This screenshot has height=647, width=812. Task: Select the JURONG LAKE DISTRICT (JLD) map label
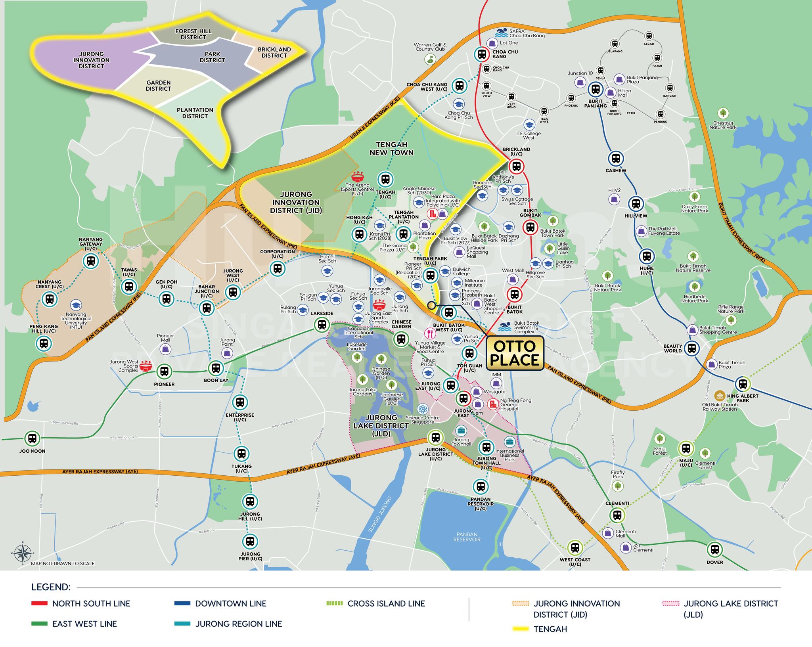pyautogui.click(x=381, y=426)
